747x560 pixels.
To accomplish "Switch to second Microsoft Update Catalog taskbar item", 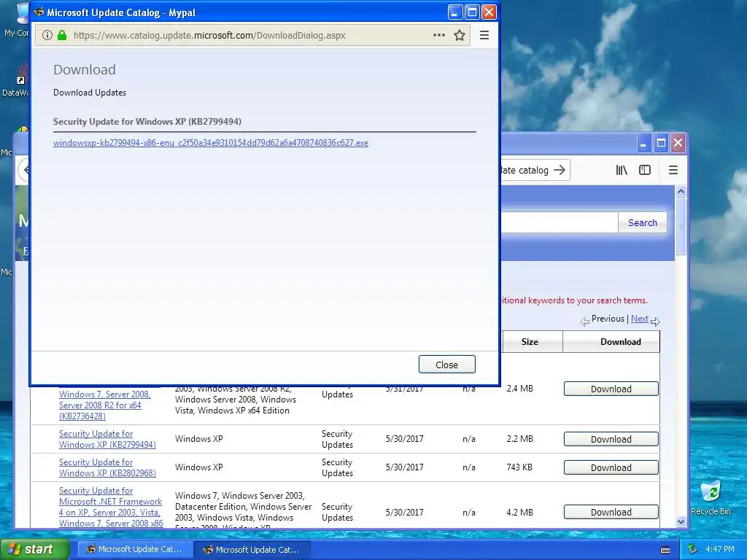I will (x=252, y=550).
